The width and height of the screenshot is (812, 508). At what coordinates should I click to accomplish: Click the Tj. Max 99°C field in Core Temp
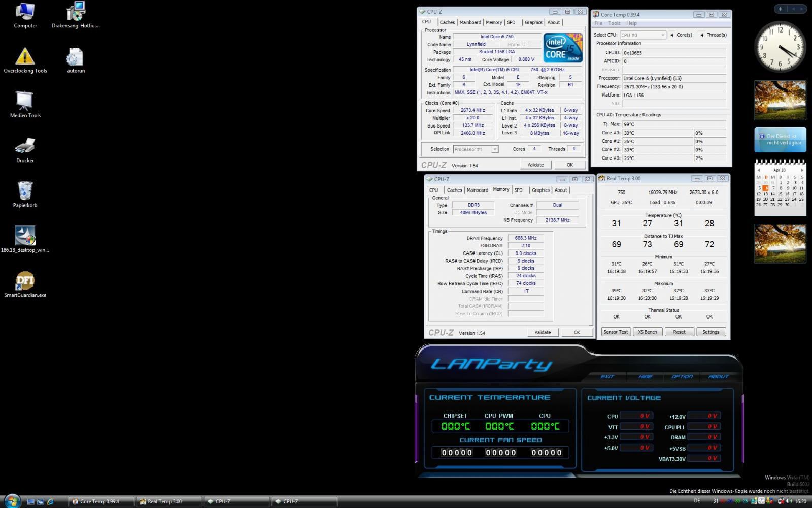(674, 124)
